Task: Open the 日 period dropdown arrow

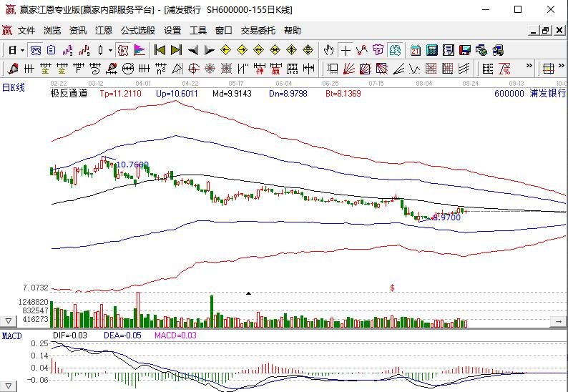Action: [x=22, y=50]
